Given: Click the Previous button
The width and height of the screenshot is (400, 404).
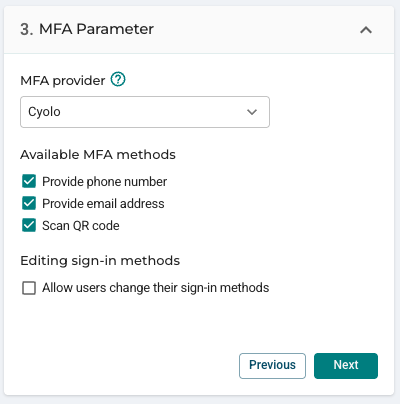Looking at the screenshot, I should (272, 366).
